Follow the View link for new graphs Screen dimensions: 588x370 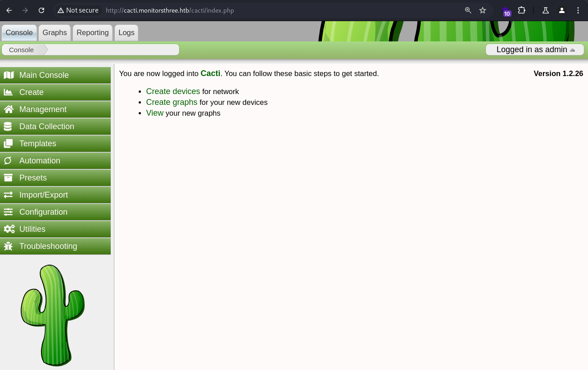(155, 113)
